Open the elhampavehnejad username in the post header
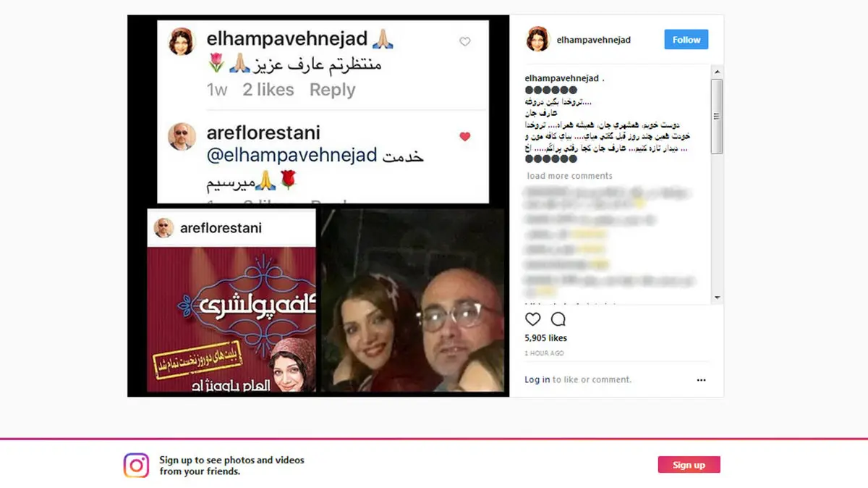 point(593,40)
